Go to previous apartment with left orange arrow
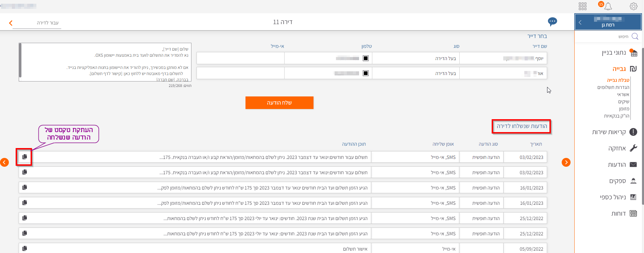644x253 pixels. coord(4,162)
